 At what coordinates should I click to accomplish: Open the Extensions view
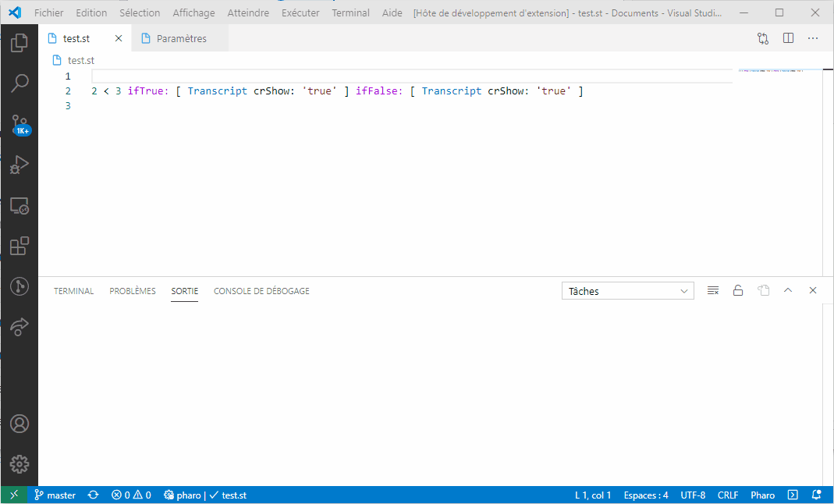point(19,246)
